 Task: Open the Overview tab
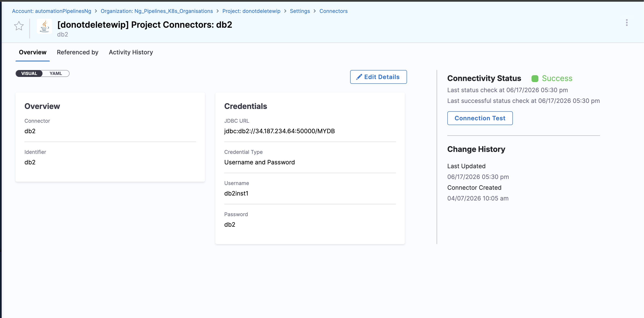coord(32,52)
